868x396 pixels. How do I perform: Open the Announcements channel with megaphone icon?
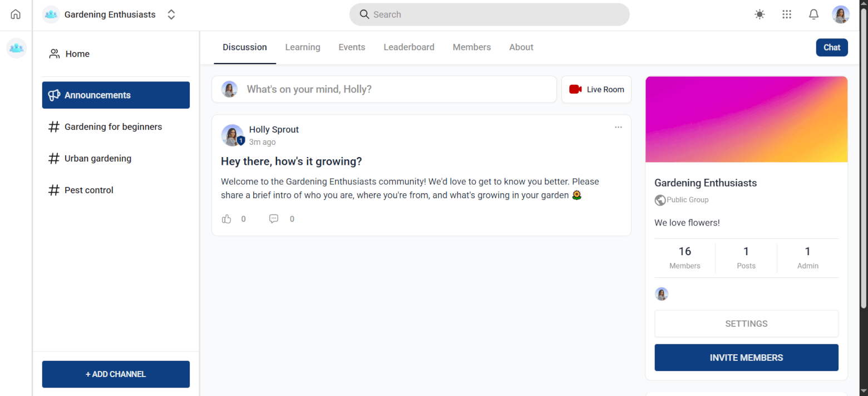tap(55, 95)
